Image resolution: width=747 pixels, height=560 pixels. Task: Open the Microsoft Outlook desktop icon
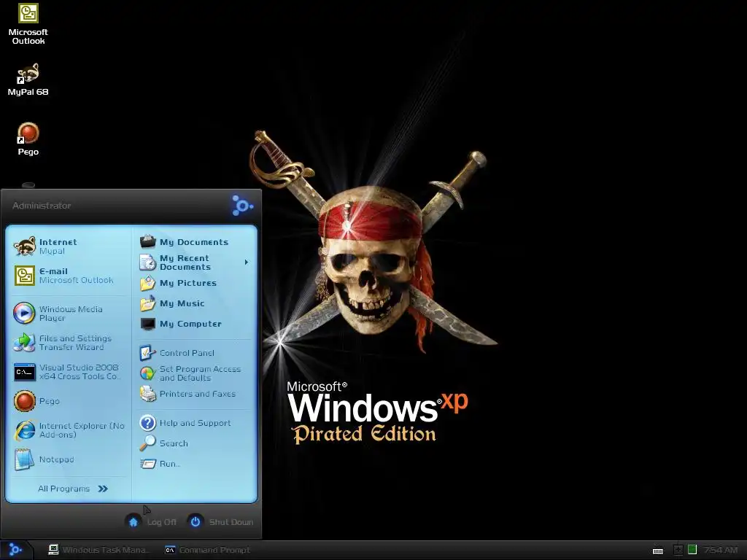coord(28,24)
